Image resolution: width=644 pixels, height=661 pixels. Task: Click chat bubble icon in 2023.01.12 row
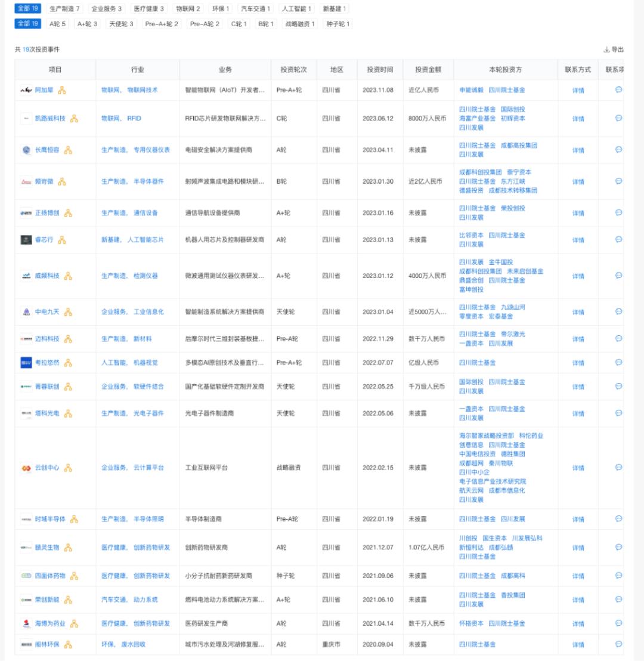pyautogui.click(x=619, y=276)
